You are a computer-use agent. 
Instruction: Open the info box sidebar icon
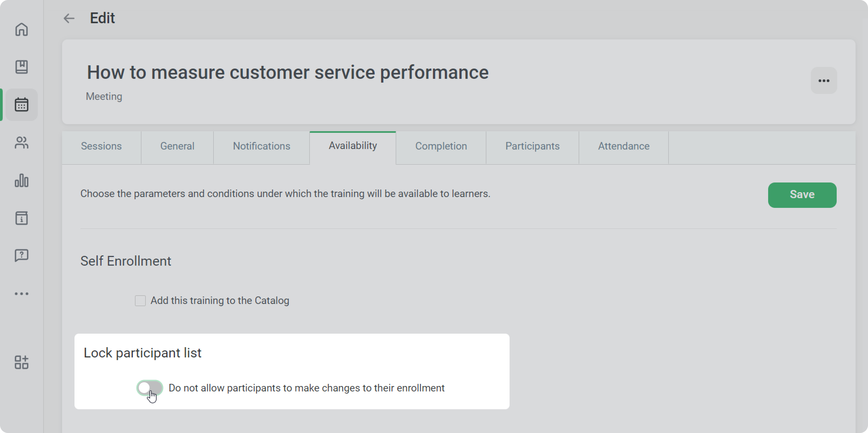tap(22, 218)
